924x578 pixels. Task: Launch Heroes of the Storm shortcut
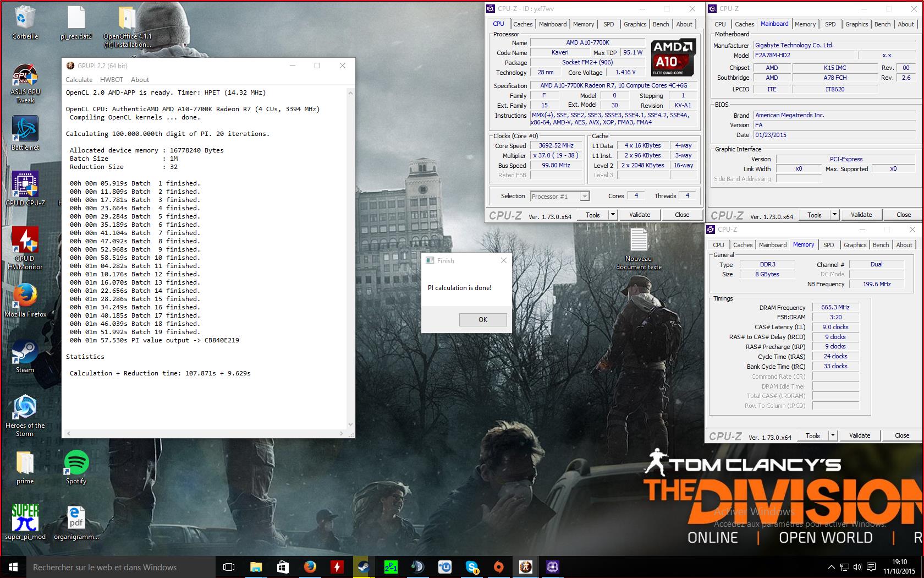click(25, 416)
